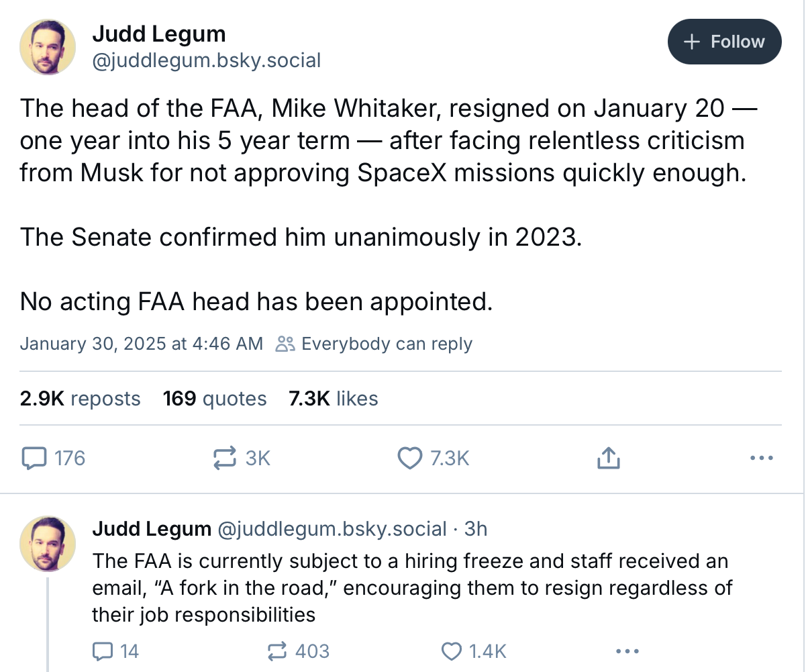Share the main post via share icon
806x672 pixels.
pyautogui.click(x=607, y=459)
